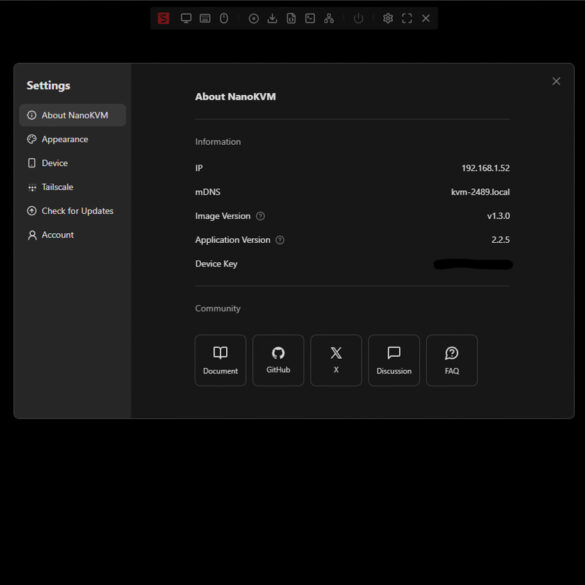Open the mouse settings icon

224,18
